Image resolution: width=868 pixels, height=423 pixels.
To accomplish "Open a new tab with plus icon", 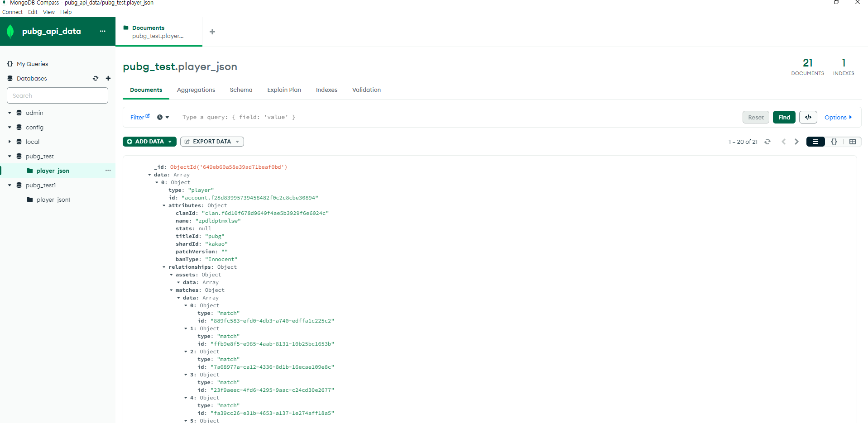I will [212, 32].
